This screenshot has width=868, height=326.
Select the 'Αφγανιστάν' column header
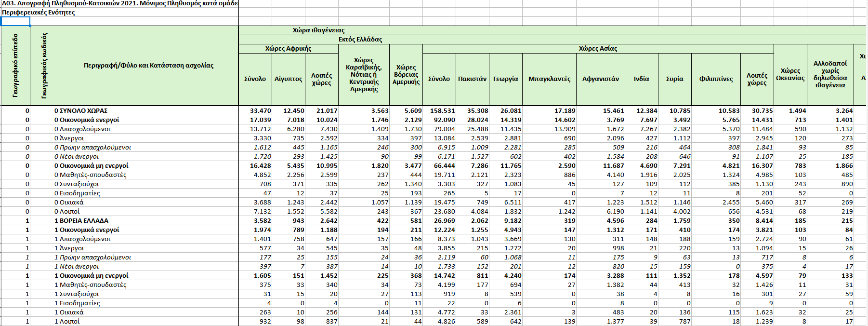tap(601, 79)
